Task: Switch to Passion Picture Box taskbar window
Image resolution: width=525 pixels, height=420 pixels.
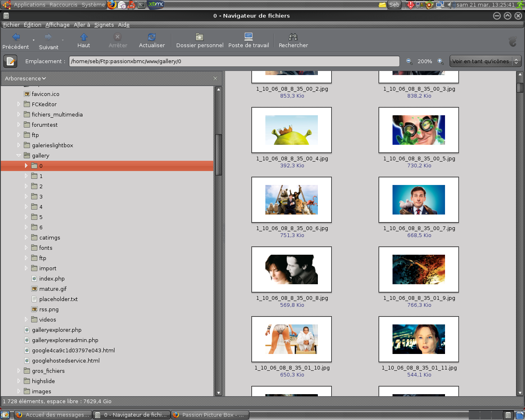Action: [209, 415]
